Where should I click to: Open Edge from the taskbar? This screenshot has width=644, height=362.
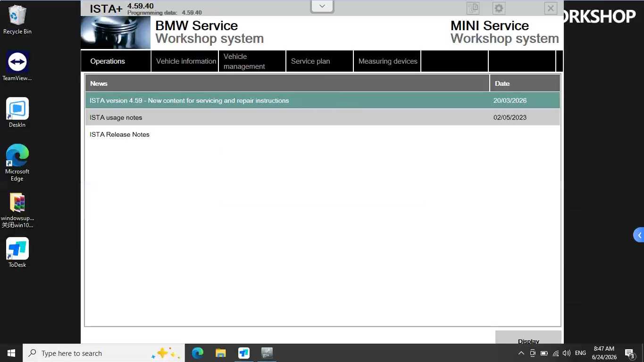[198, 353]
